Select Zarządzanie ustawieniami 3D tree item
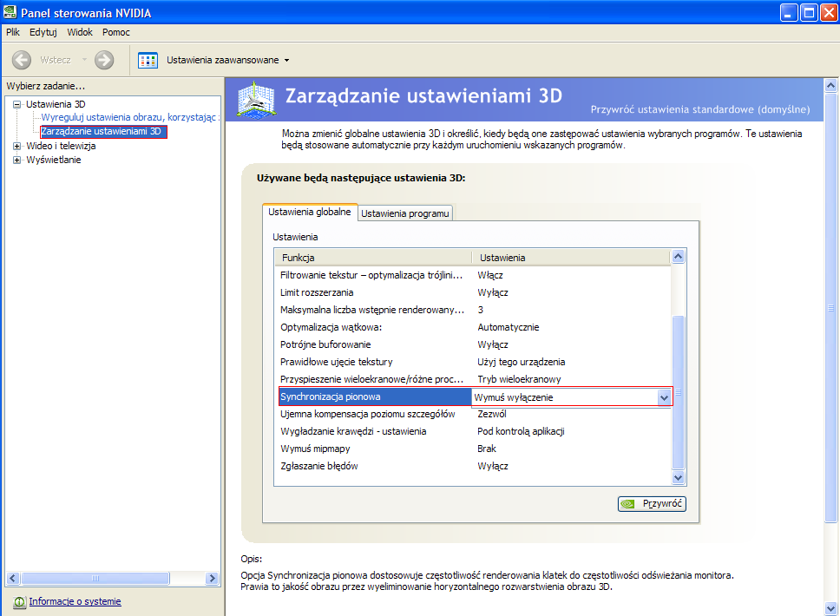 pyautogui.click(x=103, y=131)
